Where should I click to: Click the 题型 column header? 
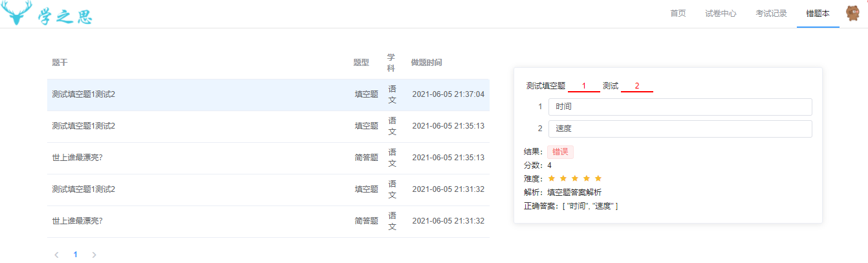click(361, 63)
